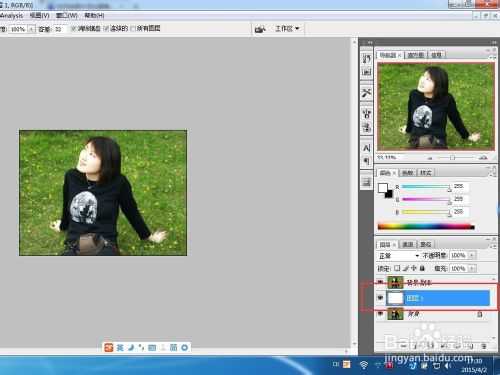The width and height of the screenshot is (500, 375).
Task: Open the Window (W) menu
Action: tap(67, 15)
